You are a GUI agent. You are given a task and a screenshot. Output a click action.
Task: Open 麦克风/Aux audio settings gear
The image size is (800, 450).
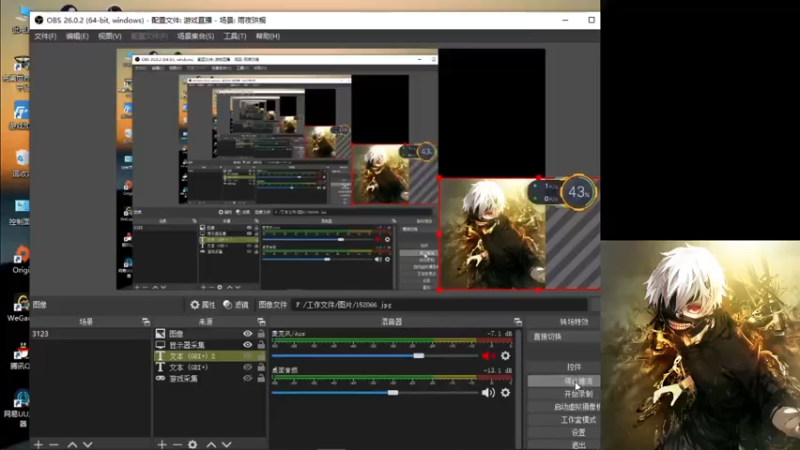505,356
